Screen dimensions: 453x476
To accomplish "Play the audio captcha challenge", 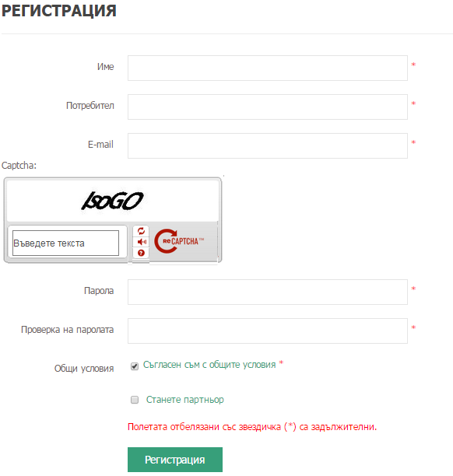I will click(x=142, y=242).
